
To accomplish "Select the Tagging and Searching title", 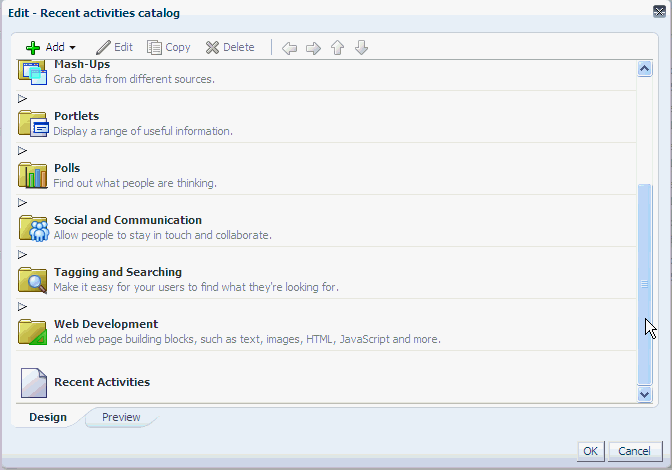I will click(118, 272).
